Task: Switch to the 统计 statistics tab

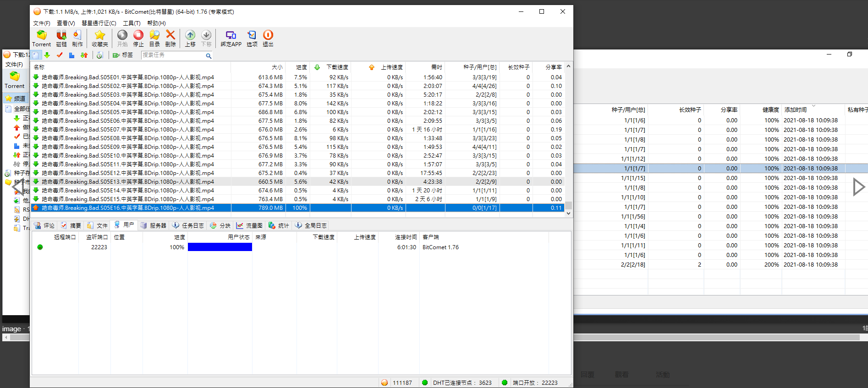Action: point(279,225)
